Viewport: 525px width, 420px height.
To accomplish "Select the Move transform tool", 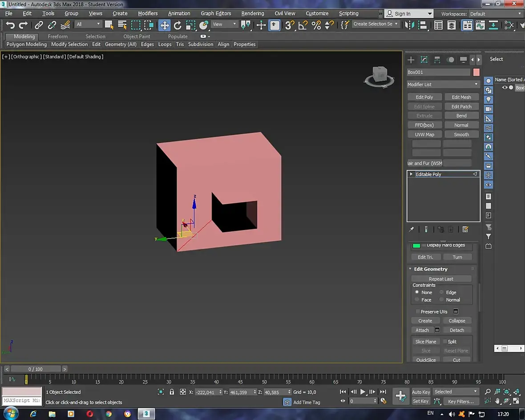I will tap(165, 25).
